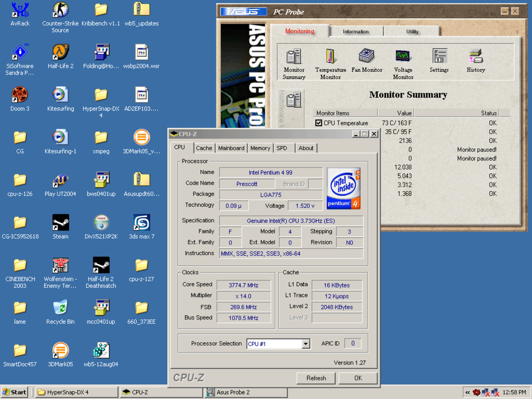The image size is (532, 399).
Task: Select the Play UT2004 shortcut
Action: pos(61,184)
